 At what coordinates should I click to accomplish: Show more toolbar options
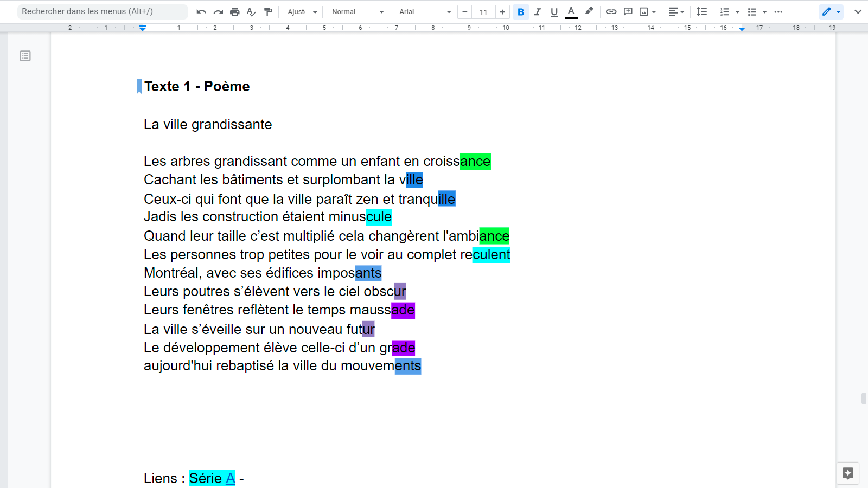tap(778, 11)
